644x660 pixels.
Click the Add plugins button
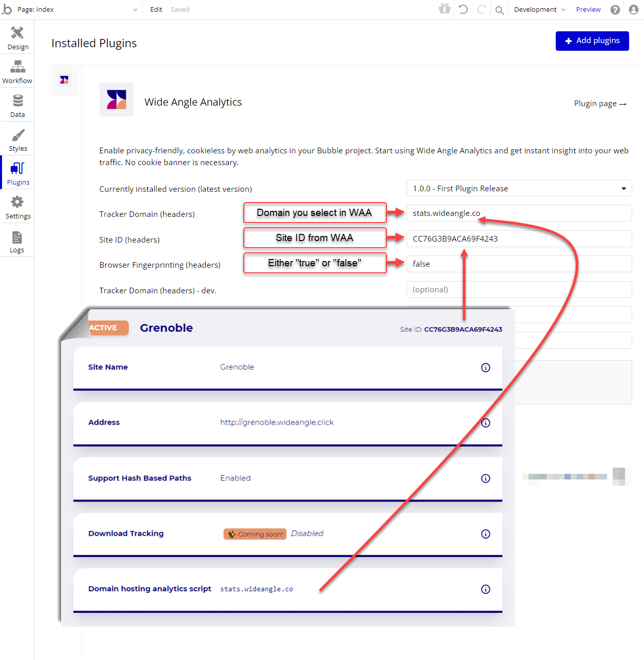click(x=592, y=41)
